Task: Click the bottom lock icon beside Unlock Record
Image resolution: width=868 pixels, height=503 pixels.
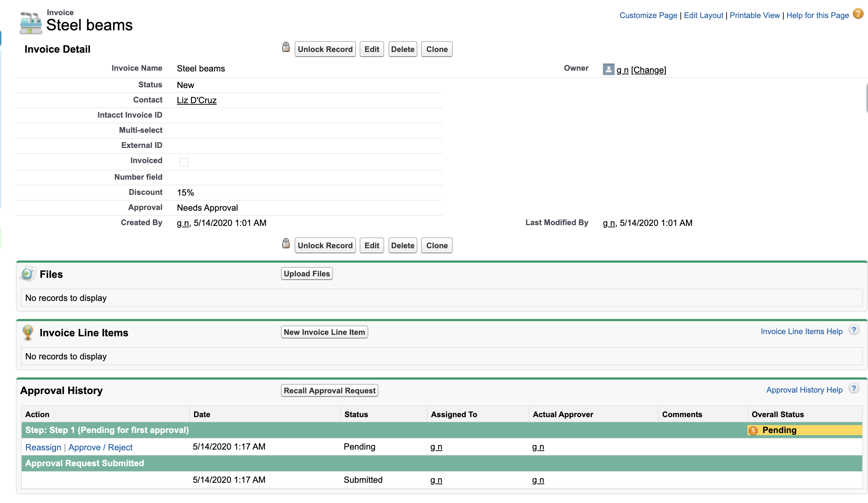Action: coord(286,244)
